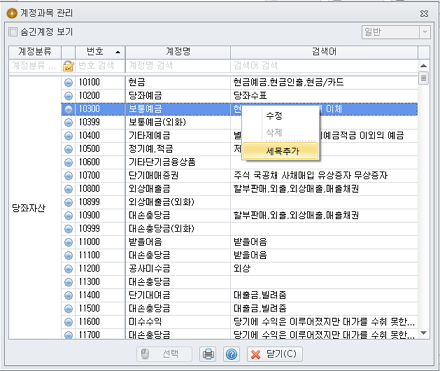Click the blue icon in row 10700

[68, 176]
